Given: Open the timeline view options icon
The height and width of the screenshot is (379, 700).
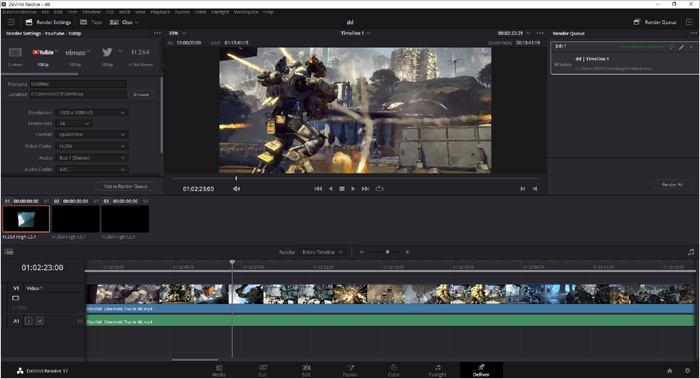Looking at the screenshot, I should [x=8, y=252].
